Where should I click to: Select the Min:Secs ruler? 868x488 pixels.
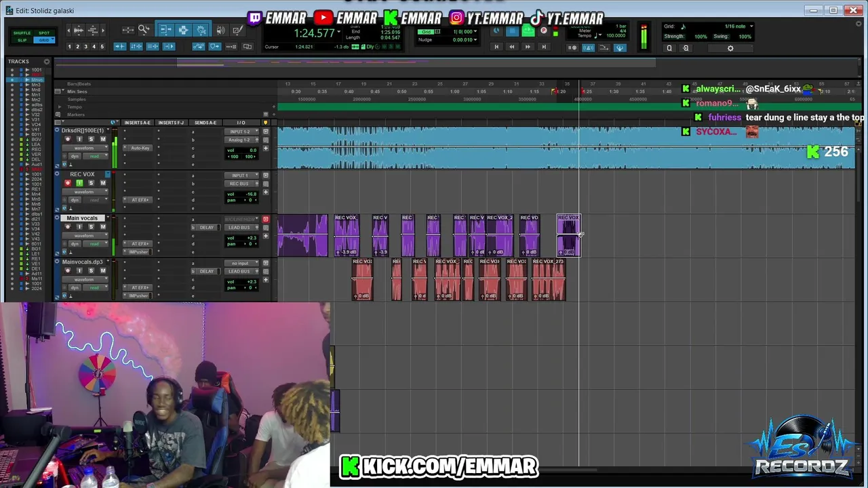pos(77,91)
